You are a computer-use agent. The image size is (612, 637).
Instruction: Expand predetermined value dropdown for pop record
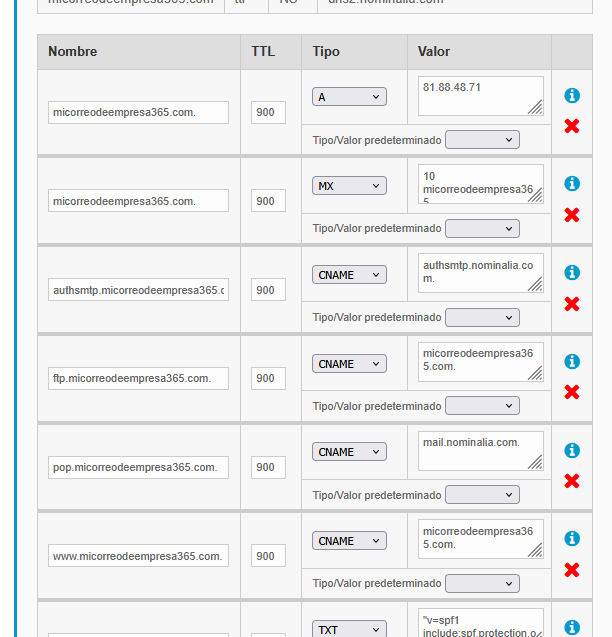(482, 495)
